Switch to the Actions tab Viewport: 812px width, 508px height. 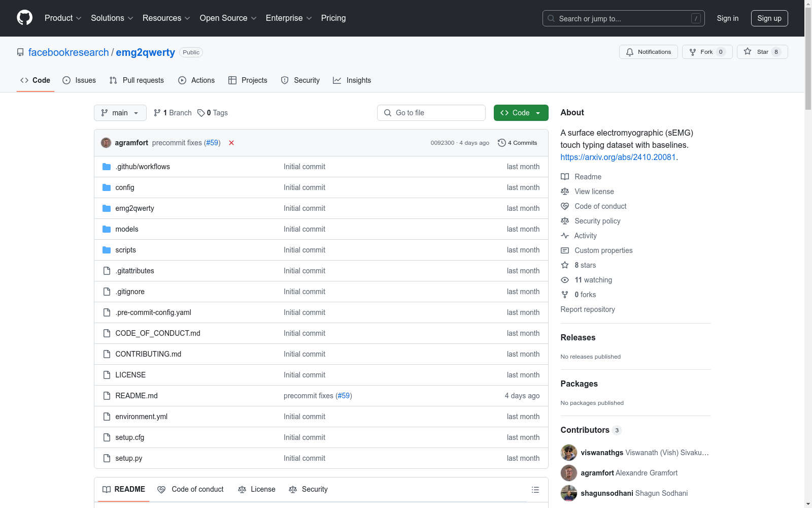(196, 80)
